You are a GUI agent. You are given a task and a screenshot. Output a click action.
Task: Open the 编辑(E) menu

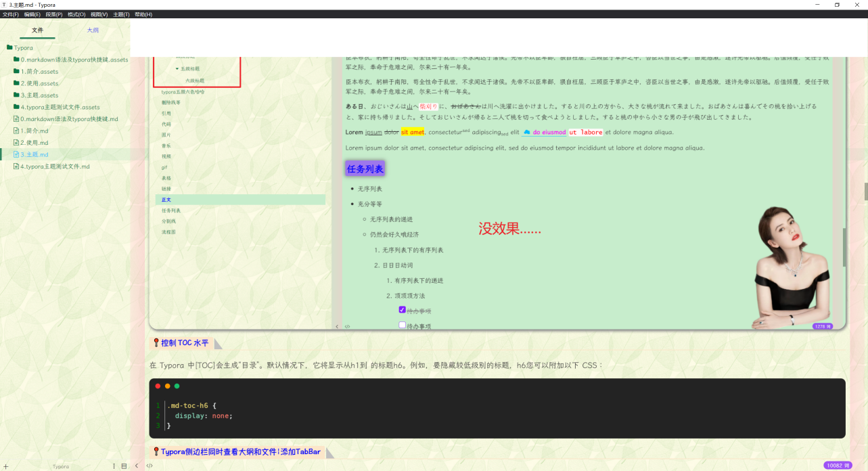(32, 14)
